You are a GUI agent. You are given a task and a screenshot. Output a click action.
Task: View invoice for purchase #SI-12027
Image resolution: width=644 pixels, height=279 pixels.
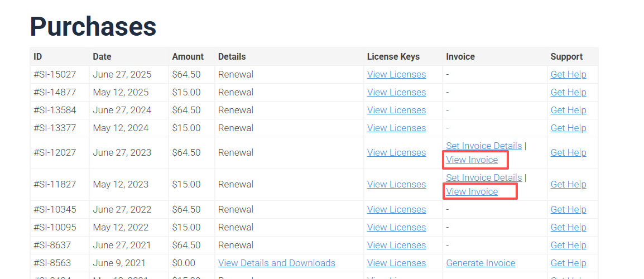coord(472,160)
